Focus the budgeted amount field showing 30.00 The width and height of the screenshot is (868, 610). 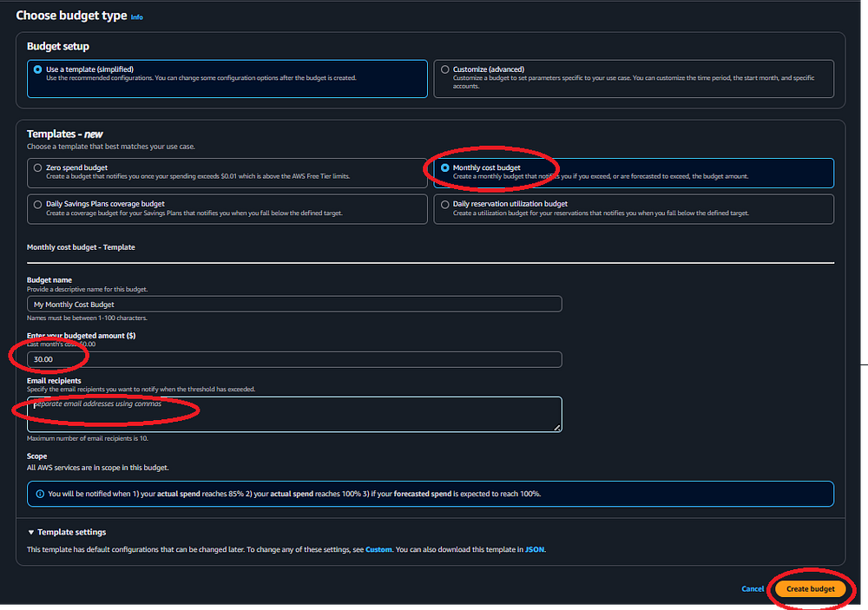coord(294,359)
